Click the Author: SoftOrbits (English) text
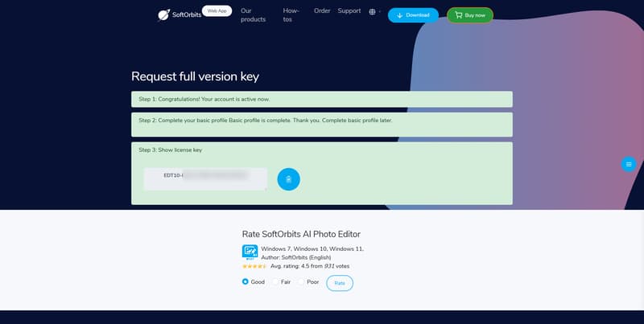 295,257
